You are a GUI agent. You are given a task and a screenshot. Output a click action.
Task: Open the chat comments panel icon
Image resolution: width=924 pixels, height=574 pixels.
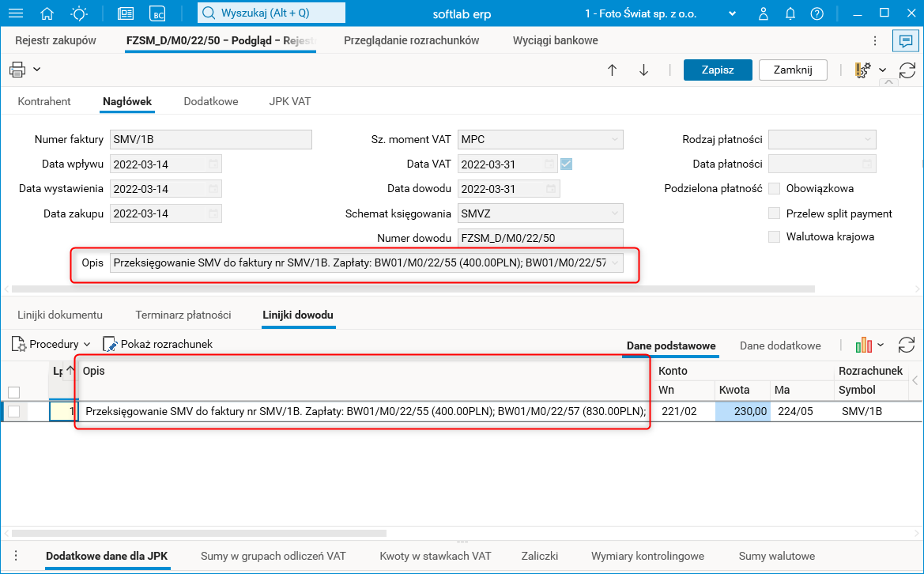(x=906, y=40)
